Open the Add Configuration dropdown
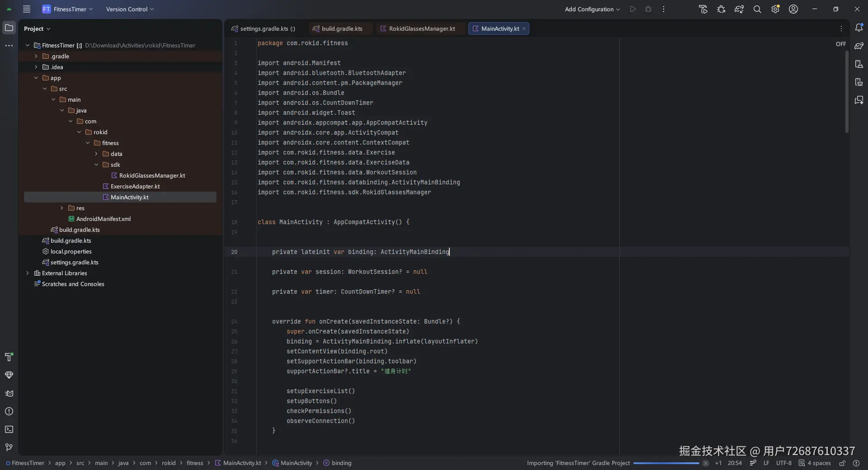The image size is (868, 470). (592, 9)
